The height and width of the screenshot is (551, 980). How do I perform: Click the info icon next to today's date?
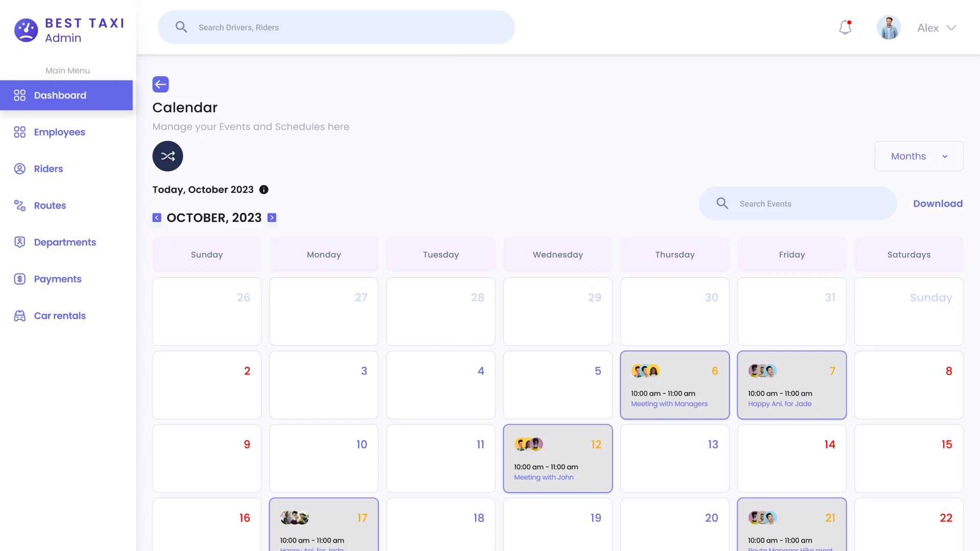tap(264, 189)
